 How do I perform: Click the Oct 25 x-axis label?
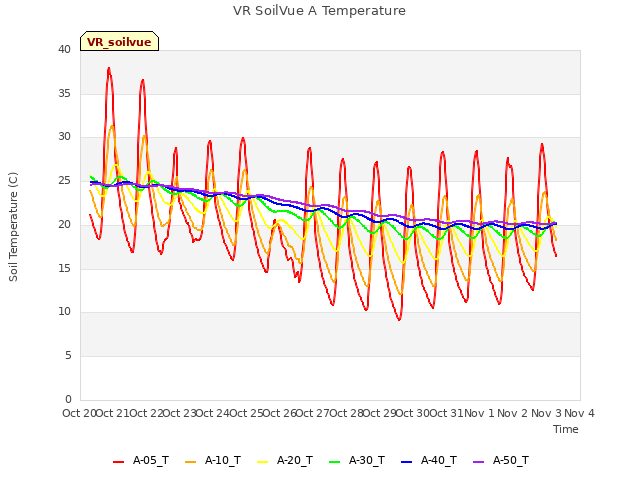click(247, 413)
